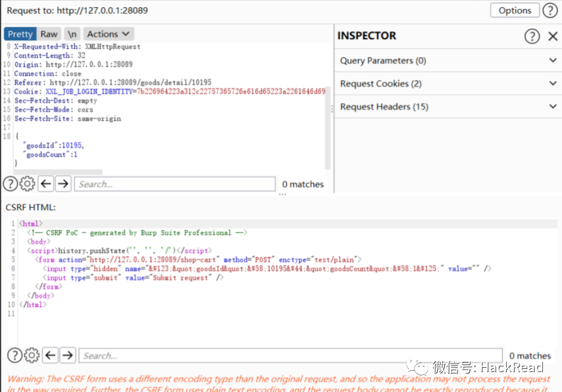Go to previous match in CSRF HTML search

point(50,355)
